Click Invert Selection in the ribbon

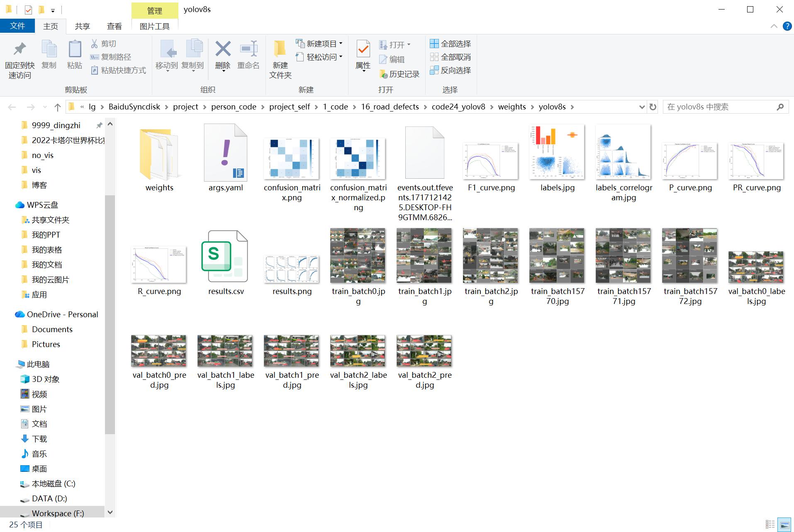pos(451,70)
